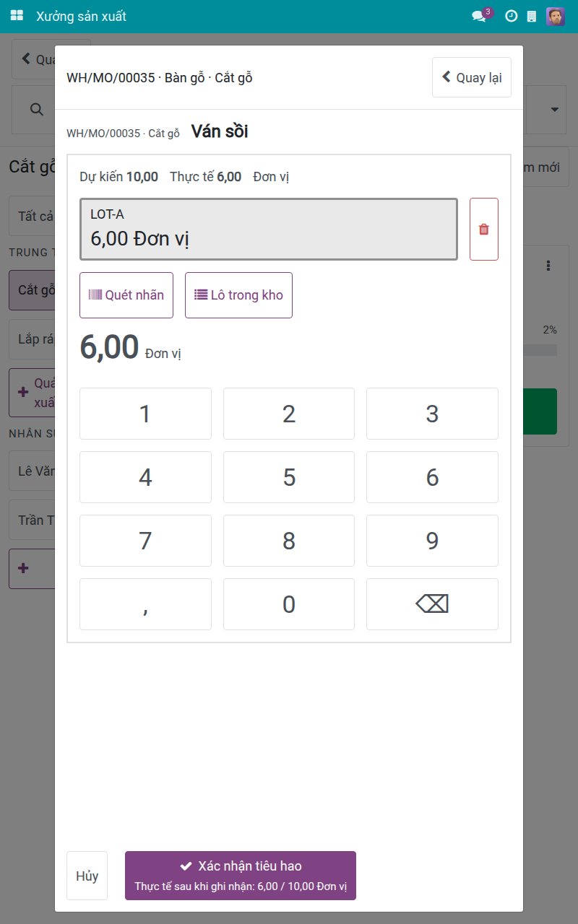
Task: Open the chat messages icon with badge
Action: click(x=480, y=16)
